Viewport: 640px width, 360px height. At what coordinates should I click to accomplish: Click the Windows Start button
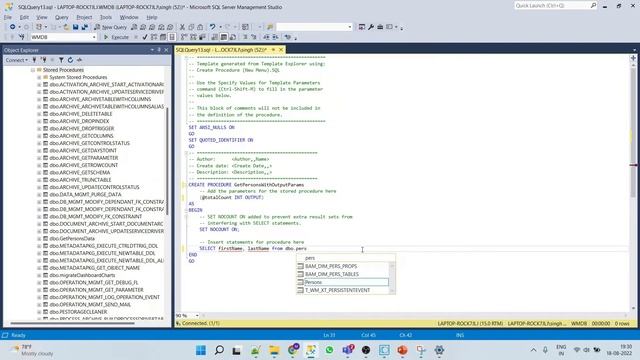point(201,350)
